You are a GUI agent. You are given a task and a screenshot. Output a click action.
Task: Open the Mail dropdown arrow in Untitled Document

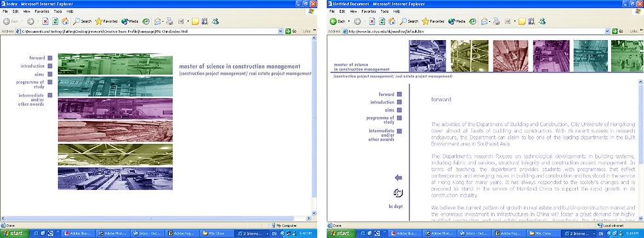point(490,22)
